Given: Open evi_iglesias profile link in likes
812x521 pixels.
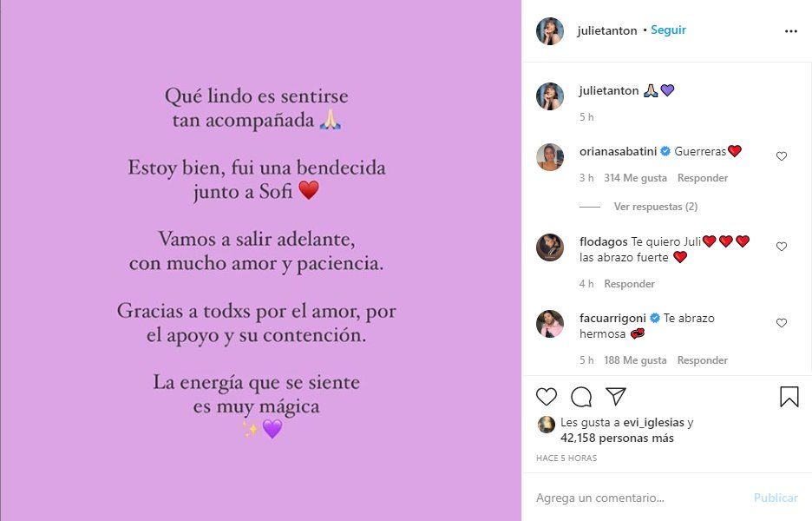Looking at the screenshot, I should tap(653, 423).
